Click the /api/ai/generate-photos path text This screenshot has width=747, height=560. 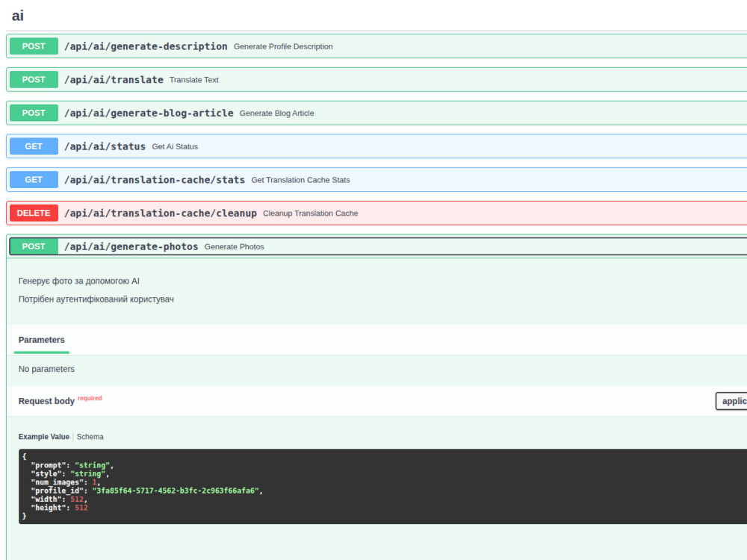click(131, 246)
